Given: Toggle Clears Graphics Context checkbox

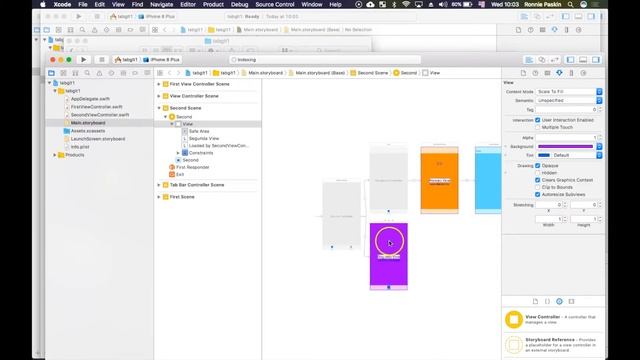Looking at the screenshot, I should [538, 180].
